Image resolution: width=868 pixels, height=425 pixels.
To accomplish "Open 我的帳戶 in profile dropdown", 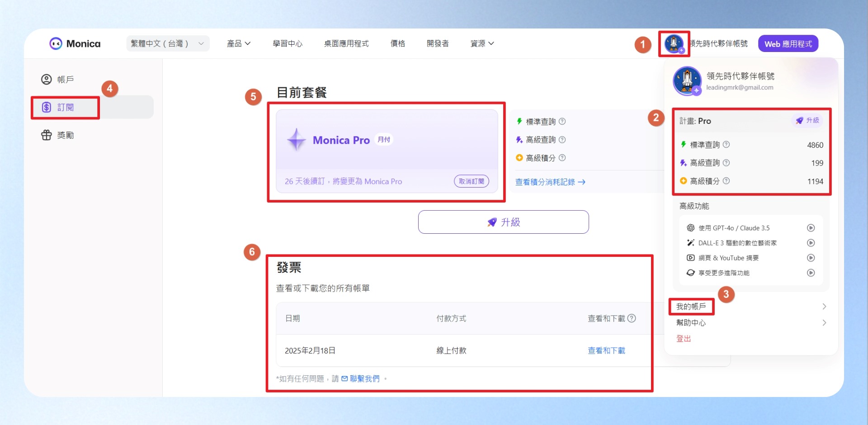I will (x=691, y=307).
